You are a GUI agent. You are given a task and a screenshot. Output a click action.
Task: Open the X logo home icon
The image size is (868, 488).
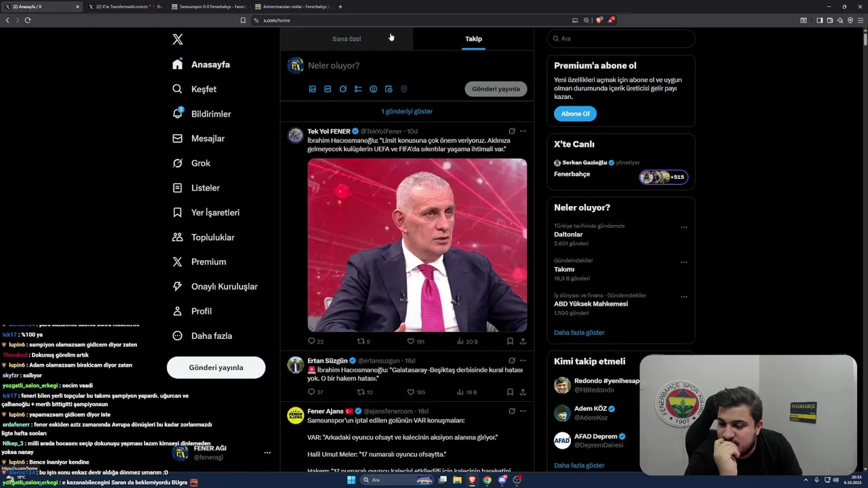click(x=178, y=39)
